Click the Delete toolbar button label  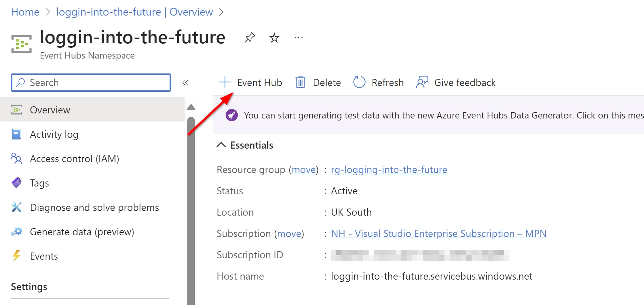point(327,83)
